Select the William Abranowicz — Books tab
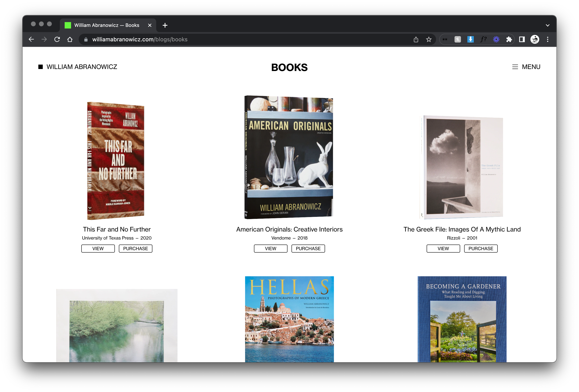This screenshot has height=392, width=579. pos(107,25)
